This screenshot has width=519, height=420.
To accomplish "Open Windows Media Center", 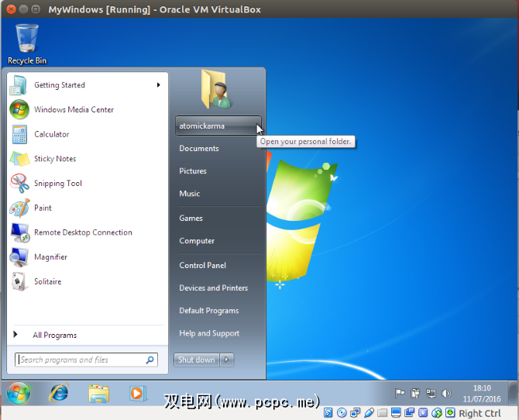I will coord(88,109).
